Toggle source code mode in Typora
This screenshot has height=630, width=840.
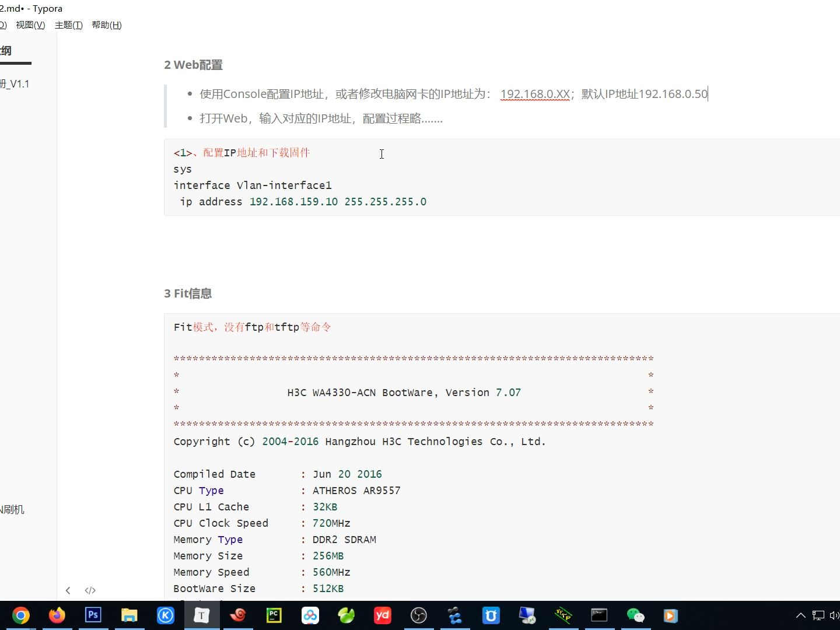(90, 590)
